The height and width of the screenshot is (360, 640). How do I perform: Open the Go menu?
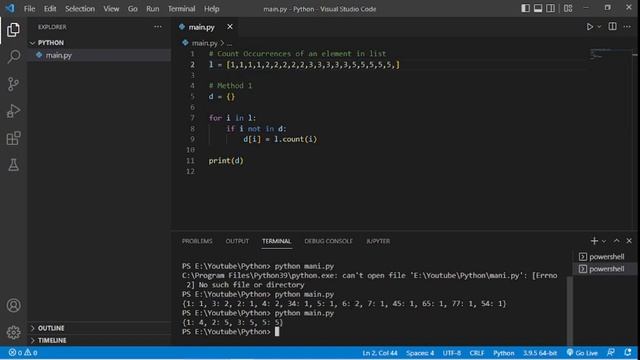coord(133,9)
